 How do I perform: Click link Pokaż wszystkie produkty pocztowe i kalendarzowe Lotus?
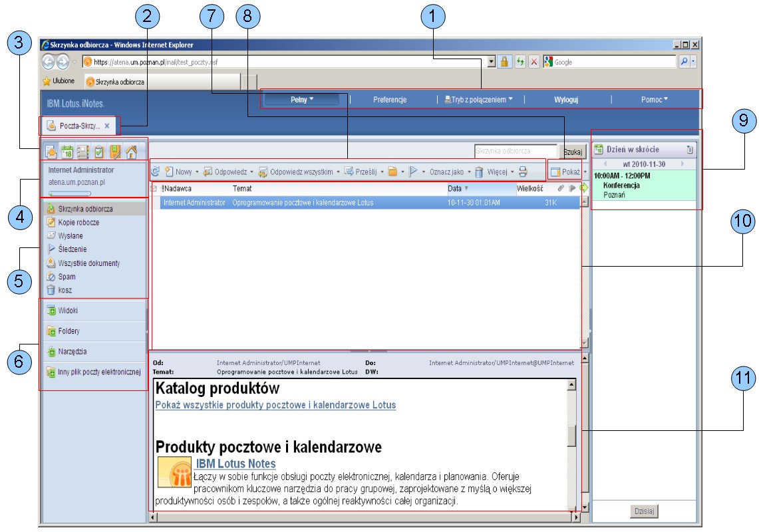275,405
